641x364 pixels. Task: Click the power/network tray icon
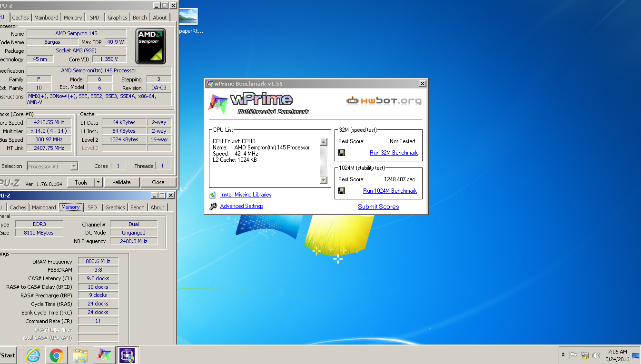tap(585, 355)
